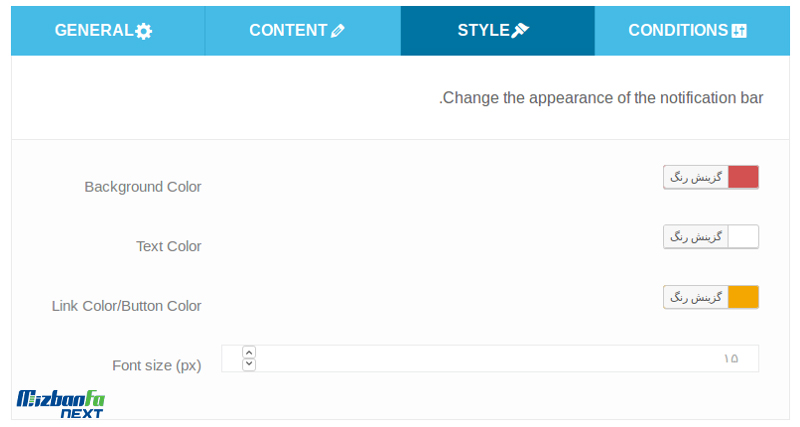Select the STYLE tab
Viewport: 800px width, 427px height.
[x=497, y=31]
